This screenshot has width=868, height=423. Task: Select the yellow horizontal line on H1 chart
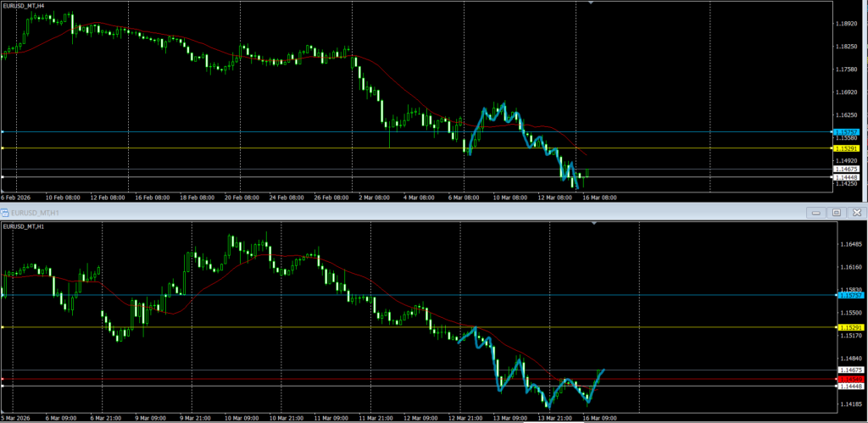coord(254,327)
